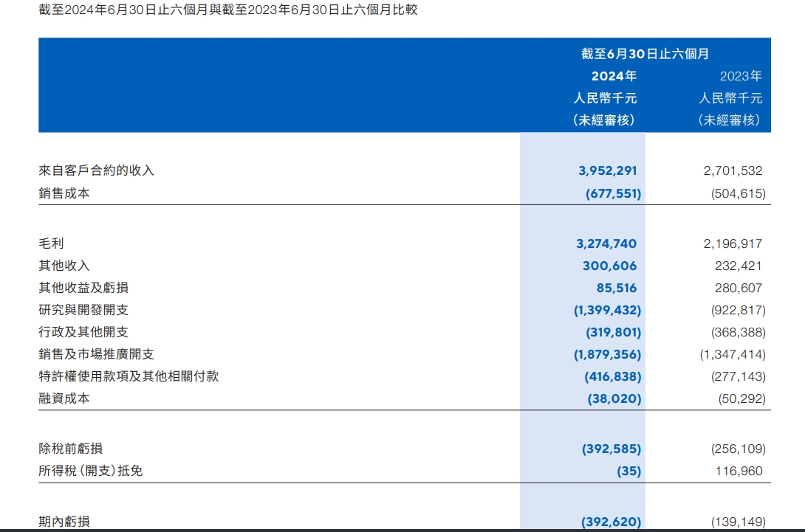Select the 來自客戶合約的收入 row label
Image resolution: width=805 pixels, height=532 pixels.
click(97, 170)
